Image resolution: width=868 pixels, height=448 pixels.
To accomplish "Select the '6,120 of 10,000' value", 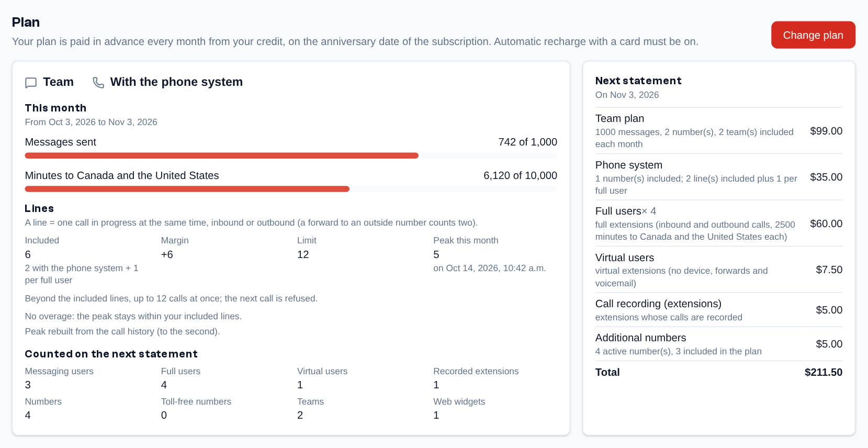I will coord(520,175).
